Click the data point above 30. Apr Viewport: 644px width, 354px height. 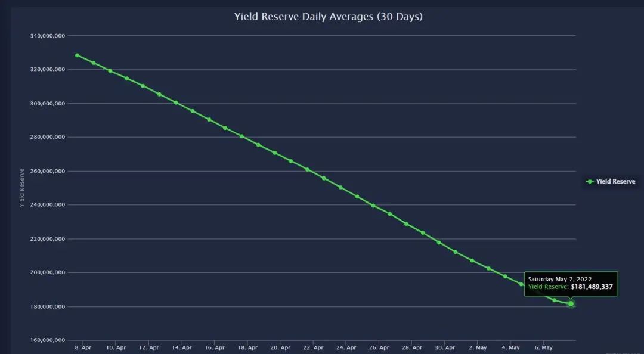tap(439, 243)
